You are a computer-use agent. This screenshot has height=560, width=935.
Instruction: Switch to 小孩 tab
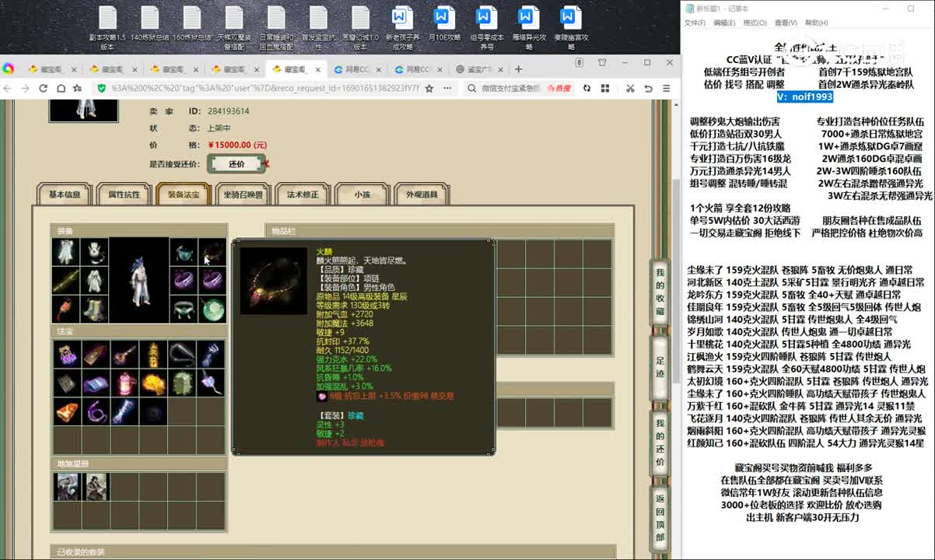pos(362,194)
